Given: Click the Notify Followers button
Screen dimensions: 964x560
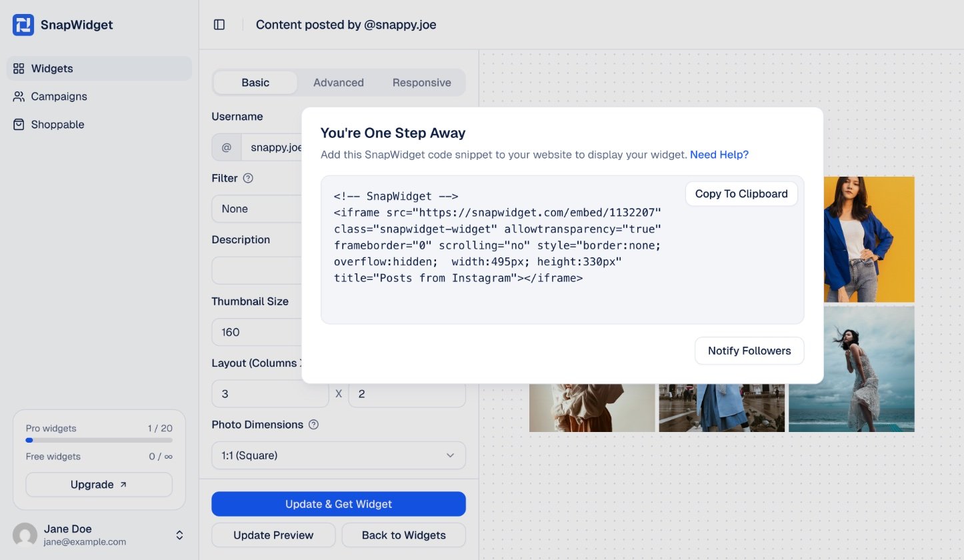Looking at the screenshot, I should coord(749,351).
